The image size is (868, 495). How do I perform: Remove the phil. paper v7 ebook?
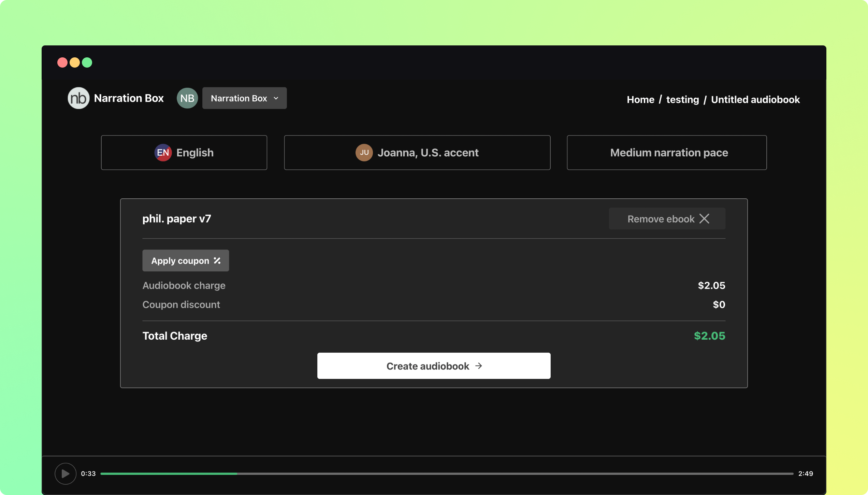point(667,218)
